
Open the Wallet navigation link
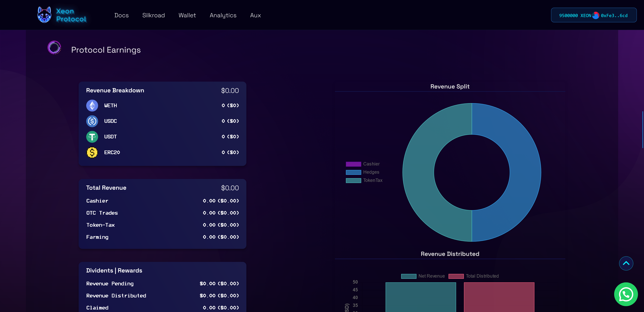coord(187,15)
